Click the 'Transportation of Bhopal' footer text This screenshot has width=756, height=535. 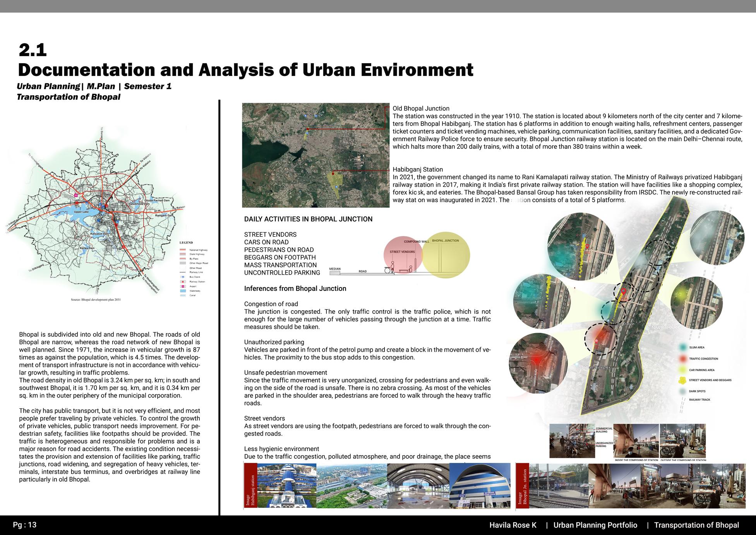(x=696, y=525)
